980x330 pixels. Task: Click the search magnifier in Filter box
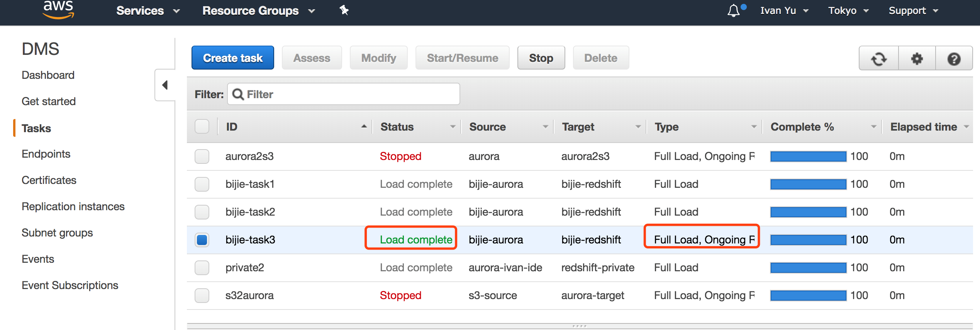[x=238, y=94]
